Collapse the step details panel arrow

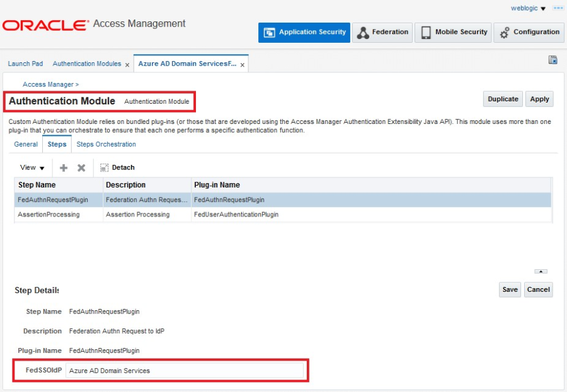coord(541,271)
